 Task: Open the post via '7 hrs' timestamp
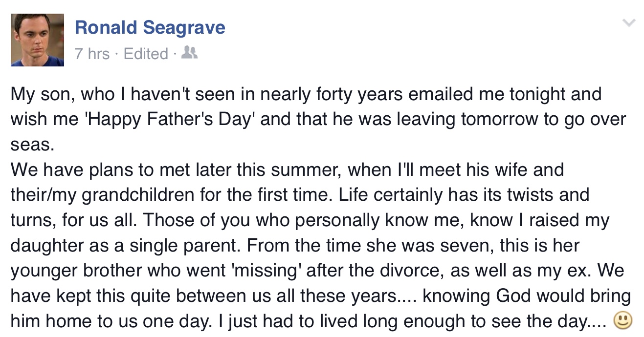[x=92, y=53]
